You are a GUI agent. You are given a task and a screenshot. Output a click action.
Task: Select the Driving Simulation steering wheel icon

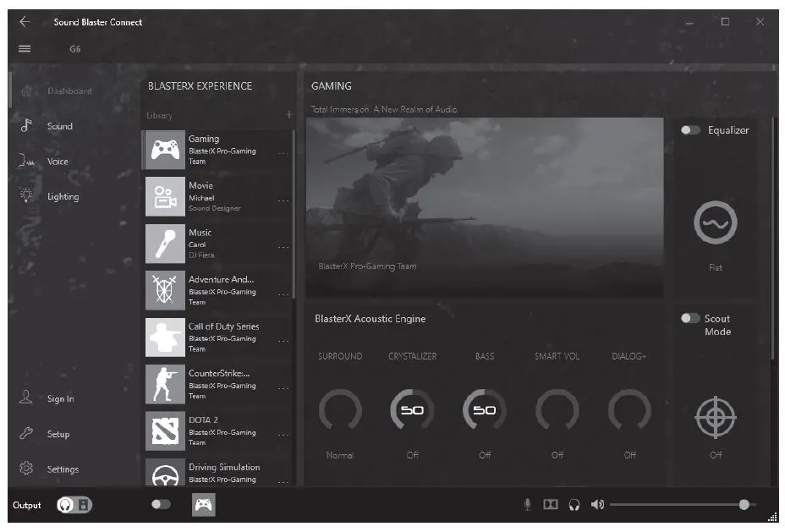pos(165,472)
